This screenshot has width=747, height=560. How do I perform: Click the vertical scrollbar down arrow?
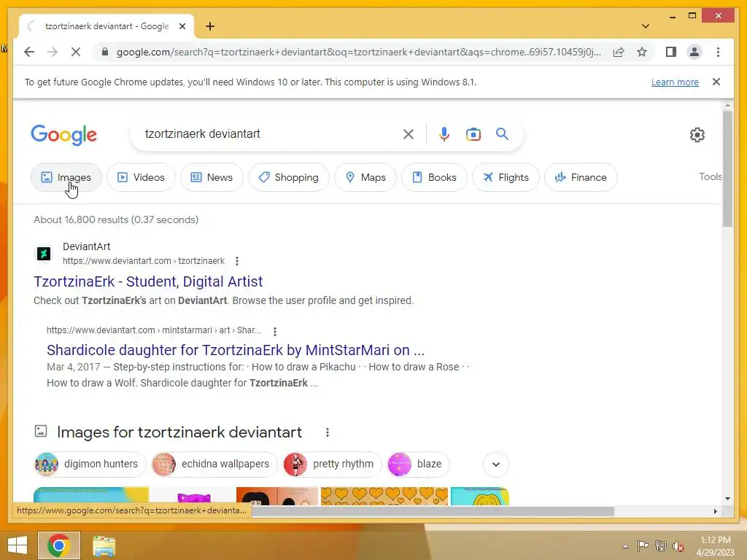(x=727, y=499)
